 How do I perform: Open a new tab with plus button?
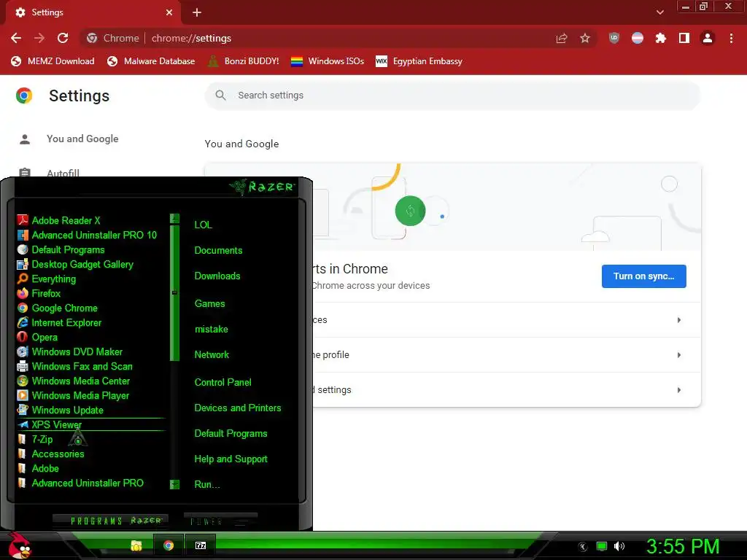click(x=197, y=12)
